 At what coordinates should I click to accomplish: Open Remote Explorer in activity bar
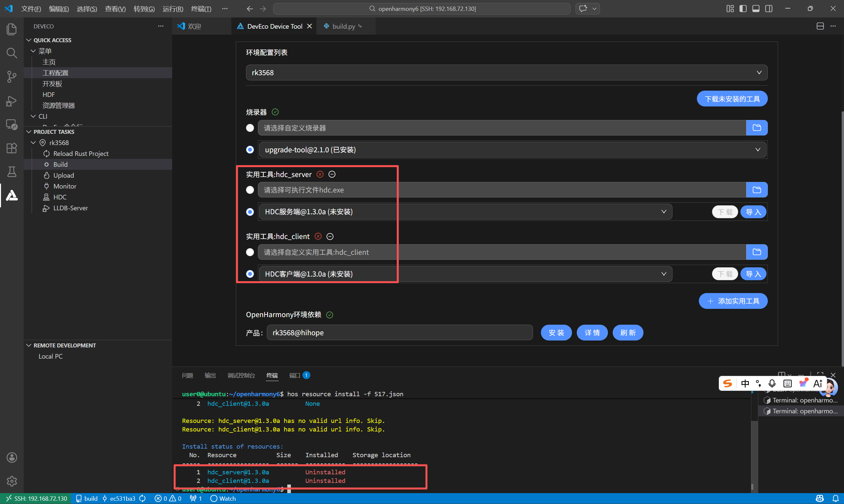coord(12,125)
